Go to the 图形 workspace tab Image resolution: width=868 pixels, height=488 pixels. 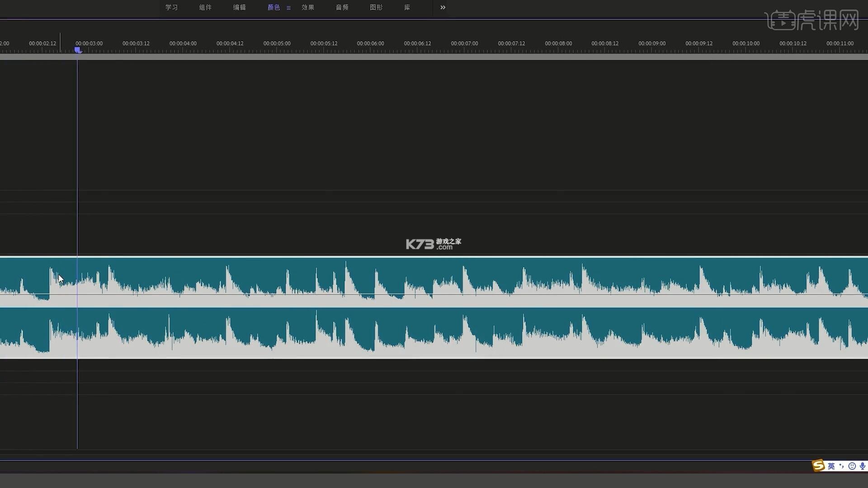(x=376, y=7)
